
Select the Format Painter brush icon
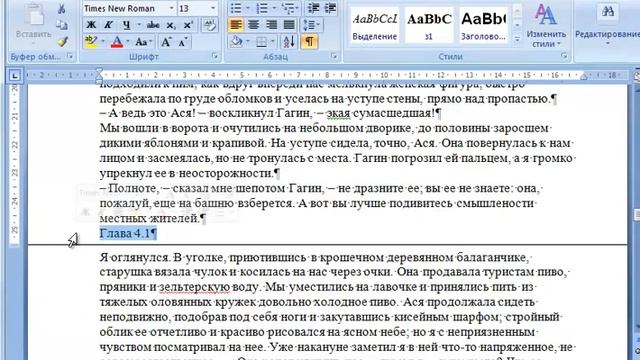tap(62, 41)
